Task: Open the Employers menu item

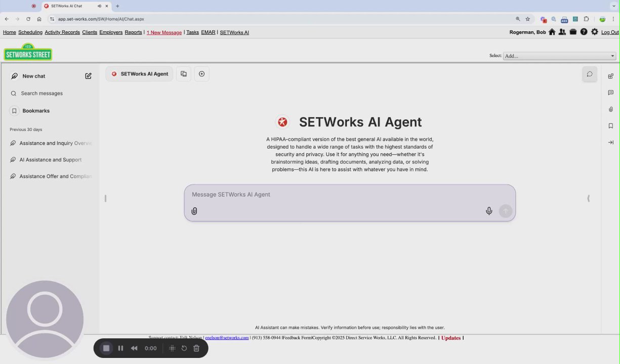Action: [111, 32]
